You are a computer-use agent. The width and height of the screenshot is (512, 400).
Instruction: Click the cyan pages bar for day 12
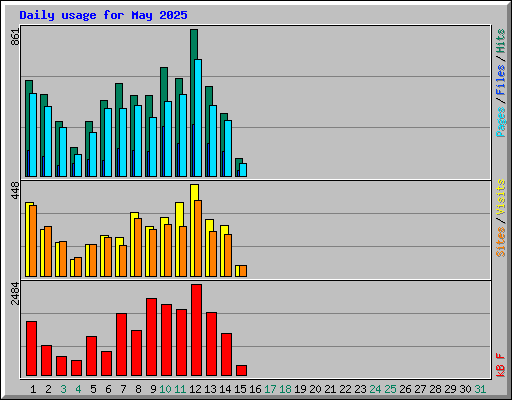tap(198, 118)
